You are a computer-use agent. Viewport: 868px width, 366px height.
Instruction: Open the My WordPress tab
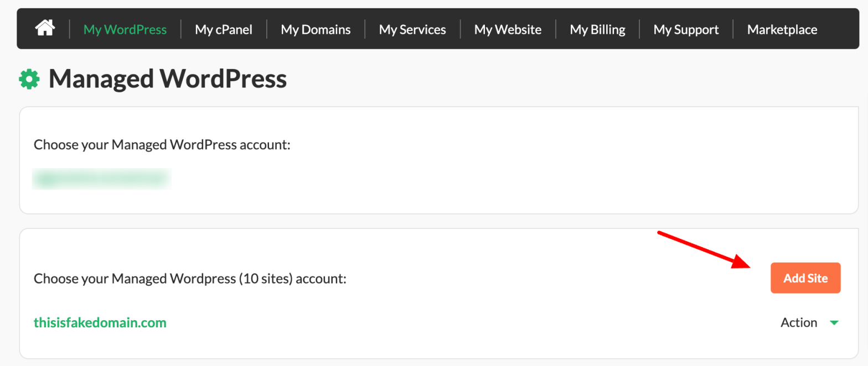coord(125,29)
